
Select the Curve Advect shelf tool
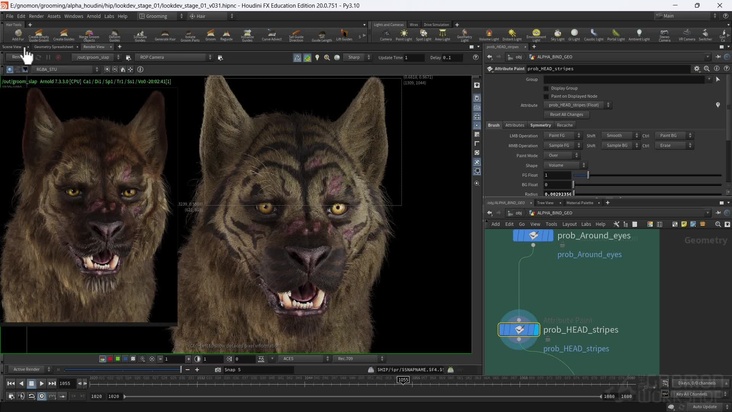271,35
